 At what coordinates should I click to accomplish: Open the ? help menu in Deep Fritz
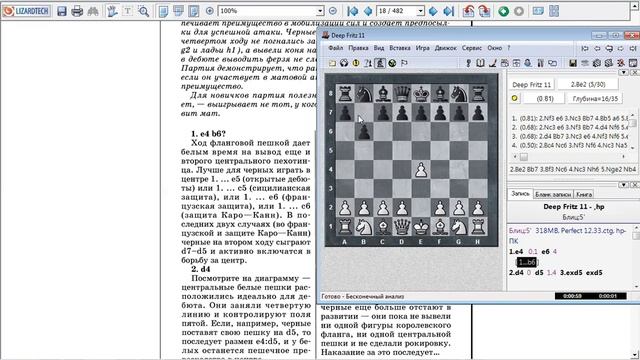(509, 48)
